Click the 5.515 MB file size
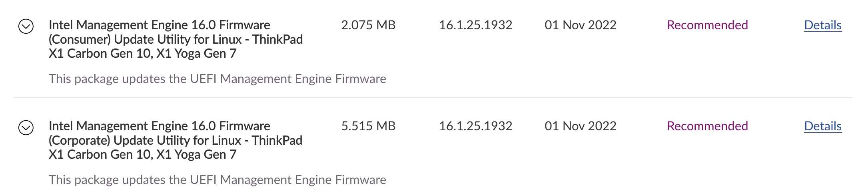 368,126
